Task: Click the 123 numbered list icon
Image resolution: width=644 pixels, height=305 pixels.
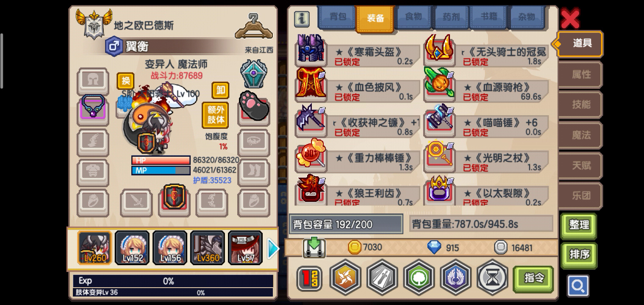Action: [x=309, y=278]
